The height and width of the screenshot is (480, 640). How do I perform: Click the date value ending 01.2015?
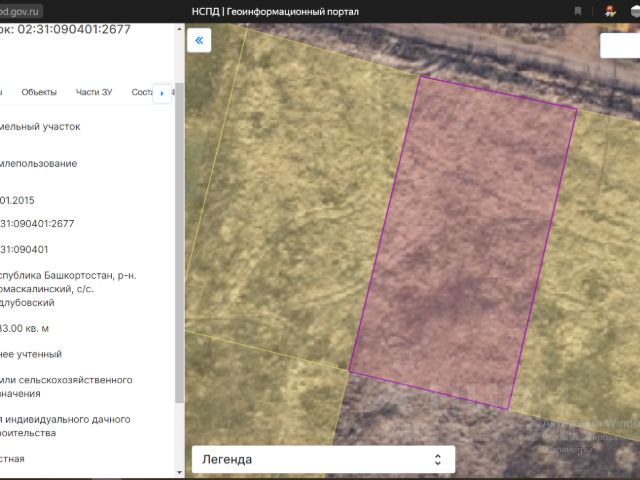pos(17,200)
